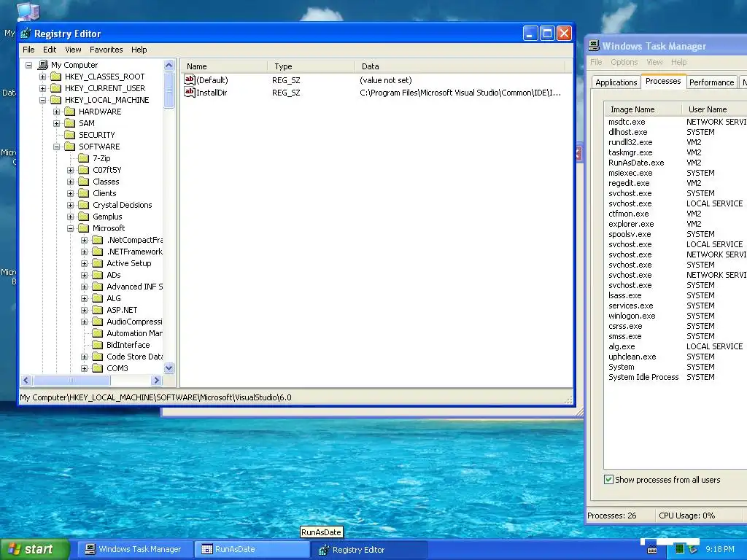This screenshot has width=747, height=560.
Task: Switch to Performance tab in Task Manager
Action: click(x=712, y=82)
